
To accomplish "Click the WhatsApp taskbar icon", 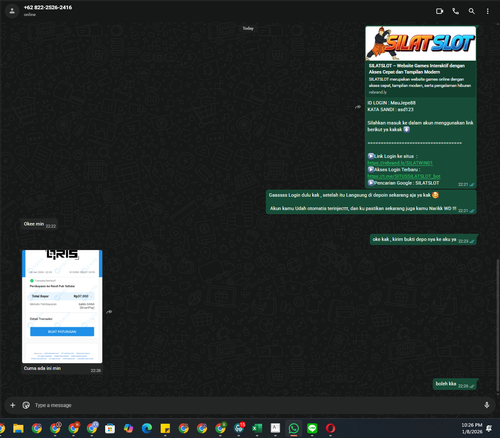I will click(x=294, y=428).
